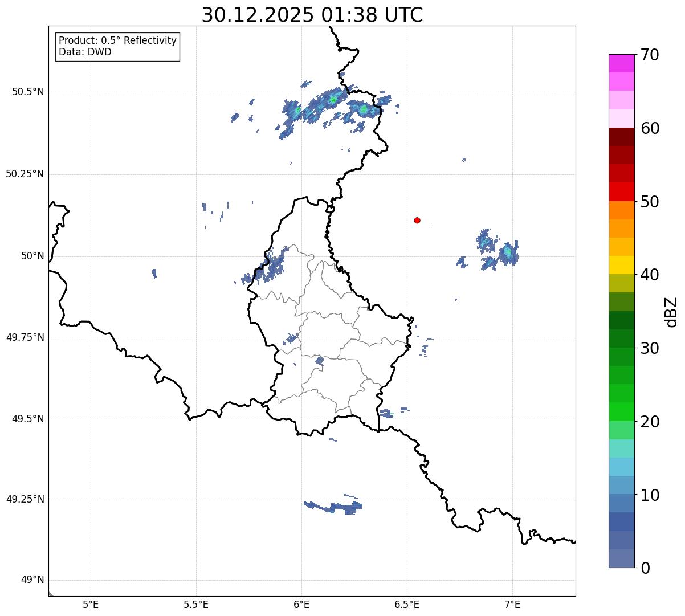Click the 30 value on colorbar
Screen dimensions: 685x616
[650, 348]
